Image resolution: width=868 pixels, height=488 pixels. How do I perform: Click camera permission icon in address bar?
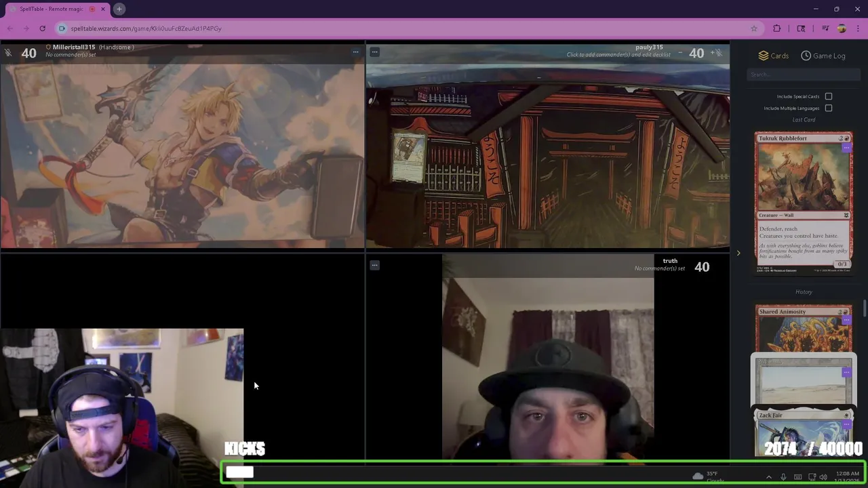point(62,28)
